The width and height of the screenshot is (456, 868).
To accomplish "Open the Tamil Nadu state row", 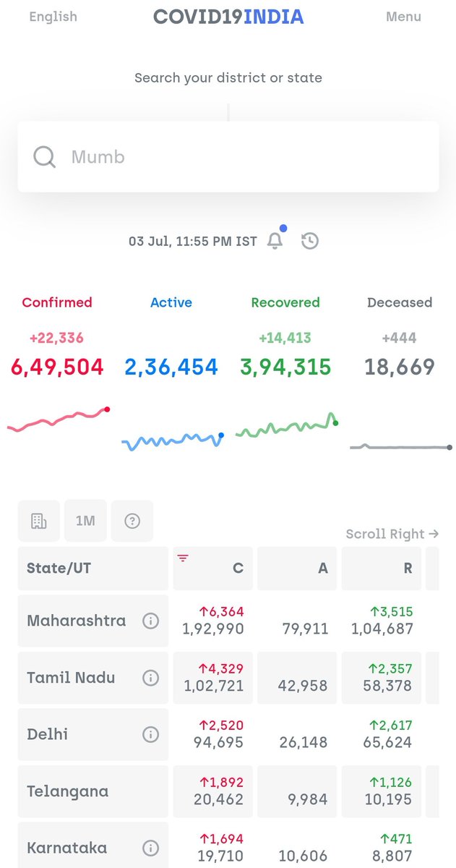I will [x=93, y=678].
